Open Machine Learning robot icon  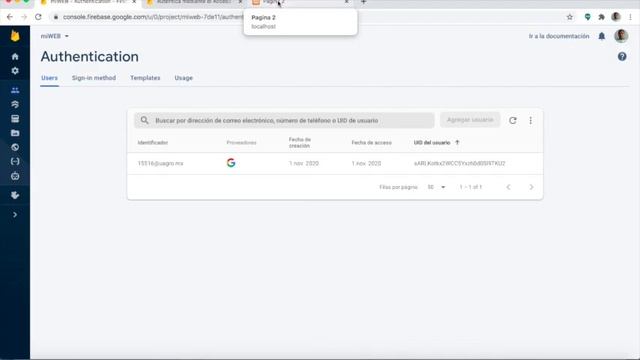coord(15,176)
